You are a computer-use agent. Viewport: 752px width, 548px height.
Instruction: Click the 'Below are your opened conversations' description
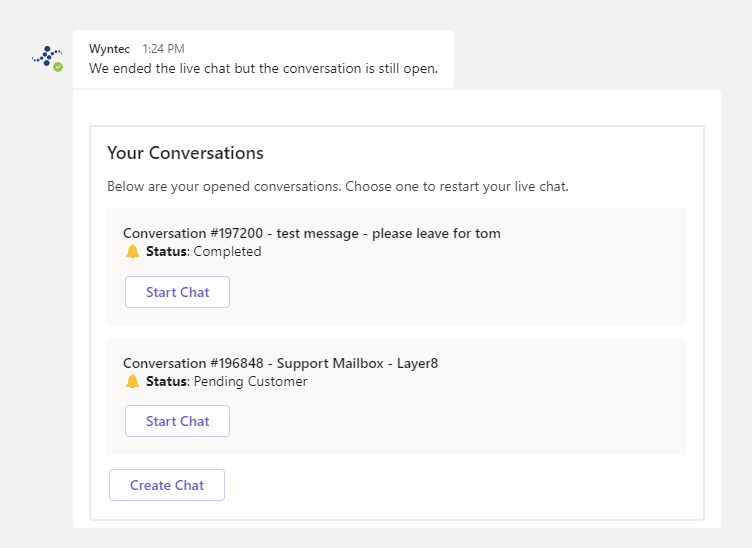[337, 187]
